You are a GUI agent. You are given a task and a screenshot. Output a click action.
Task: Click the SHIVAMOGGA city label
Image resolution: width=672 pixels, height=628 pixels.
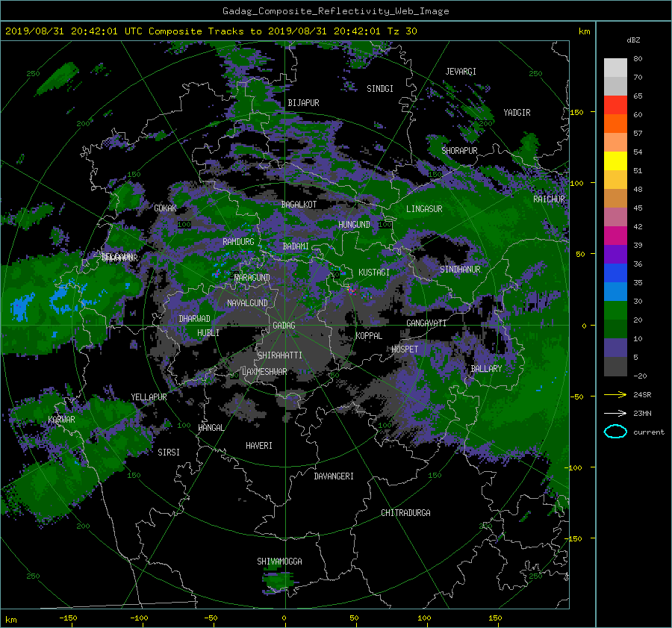click(279, 562)
